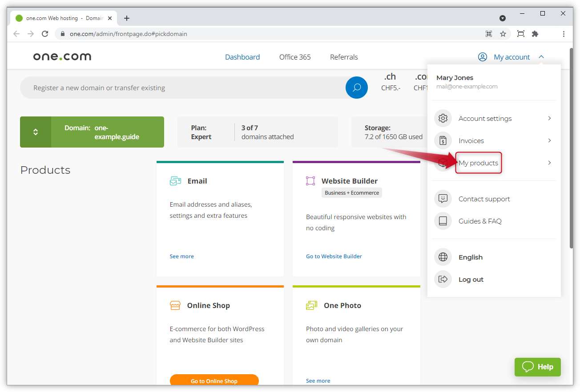Click the Go to Online Shop button
The image size is (580, 392).
click(x=214, y=381)
